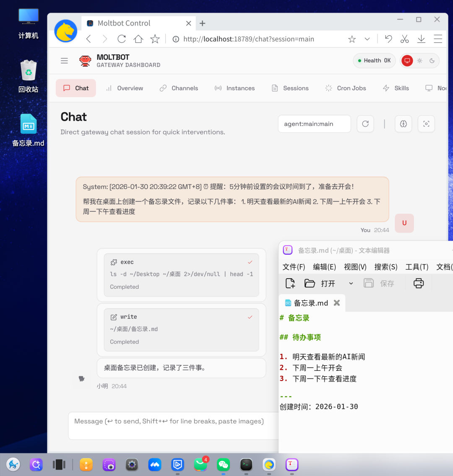Open the agent:main:main session dropdown
The image size is (453, 476).
coord(314,124)
